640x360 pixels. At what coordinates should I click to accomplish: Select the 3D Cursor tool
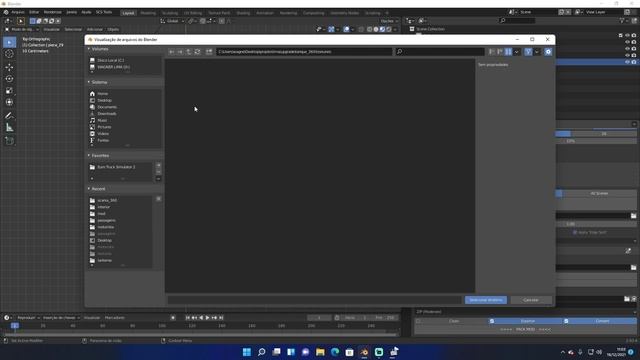coord(9,54)
